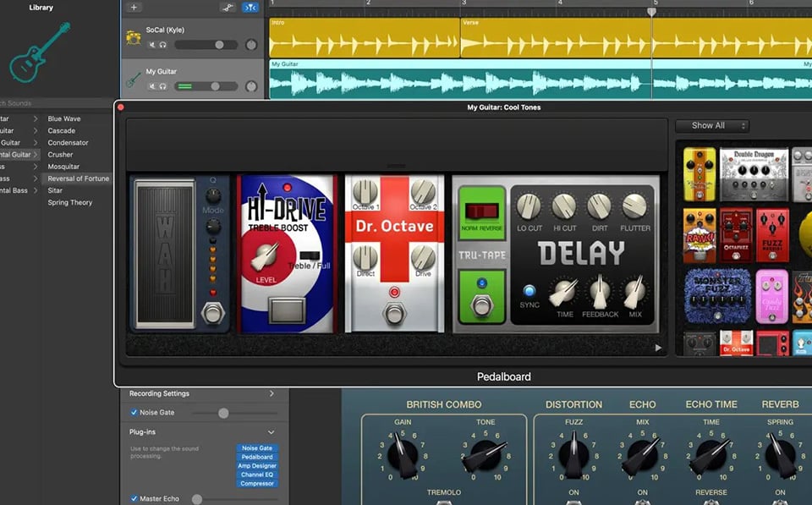812x505 pixels.
Task: Select the Octafuzz pedal in browser
Action: [x=736, y=235]
